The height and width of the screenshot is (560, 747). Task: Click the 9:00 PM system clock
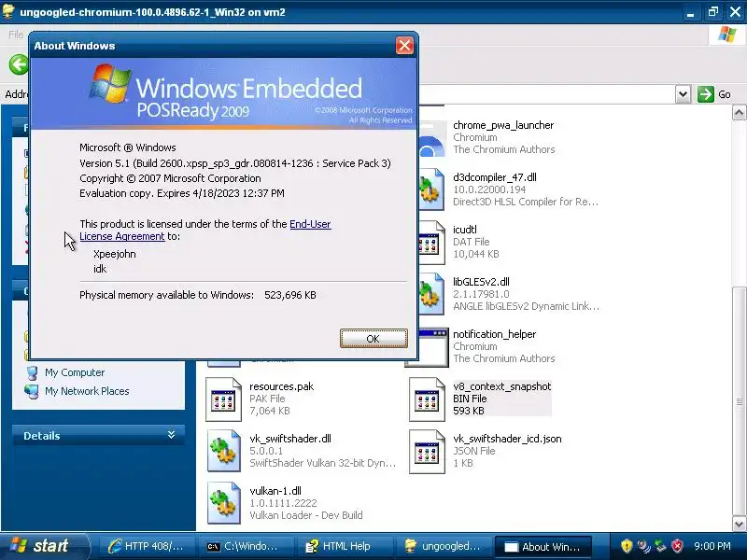coord(712,546)
